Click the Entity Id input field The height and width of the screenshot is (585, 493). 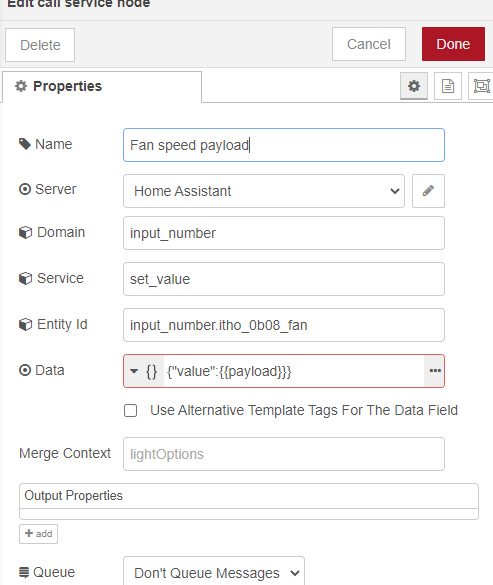[x=284, y=325]
